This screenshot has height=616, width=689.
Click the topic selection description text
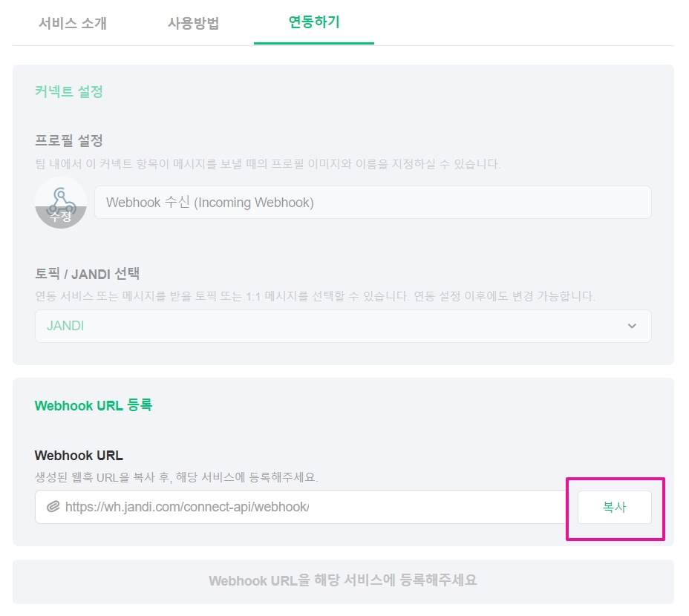tap(315, 296)
